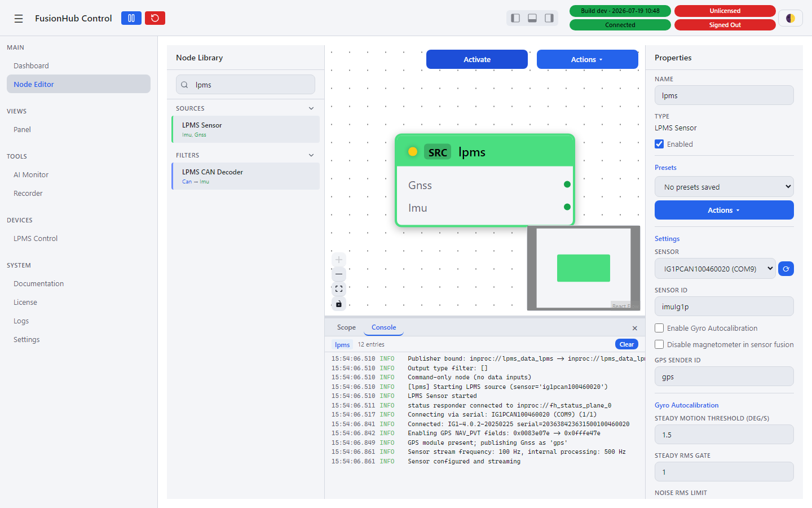812x508 pixels.
Task: Zoom in on the node canvas
Action: (339, 260)
